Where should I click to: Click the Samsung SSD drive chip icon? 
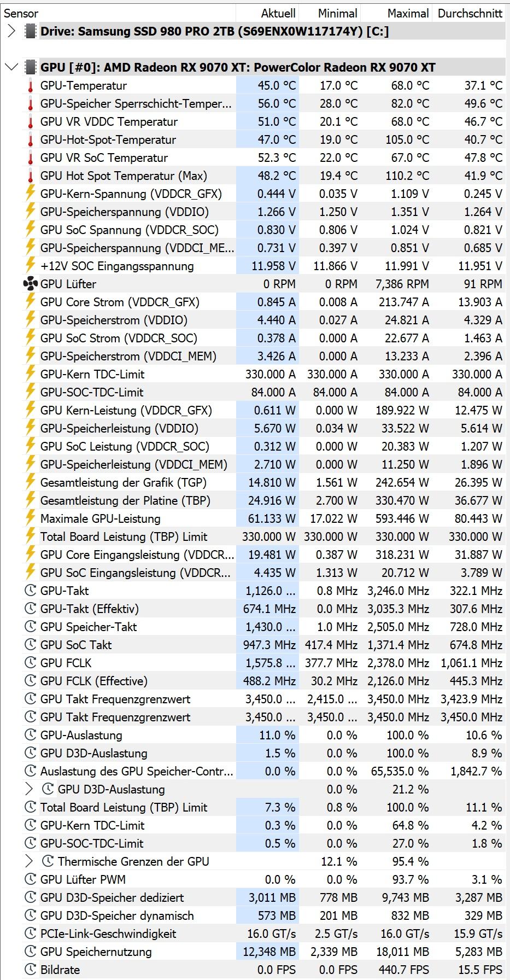[x=31, y=31]
